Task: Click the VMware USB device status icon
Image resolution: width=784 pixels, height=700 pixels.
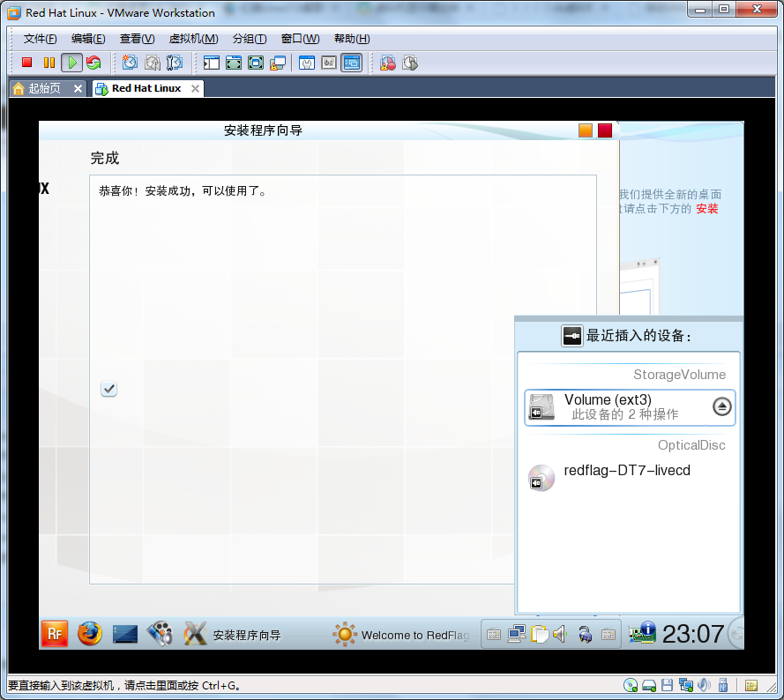Action: (722, 685)
